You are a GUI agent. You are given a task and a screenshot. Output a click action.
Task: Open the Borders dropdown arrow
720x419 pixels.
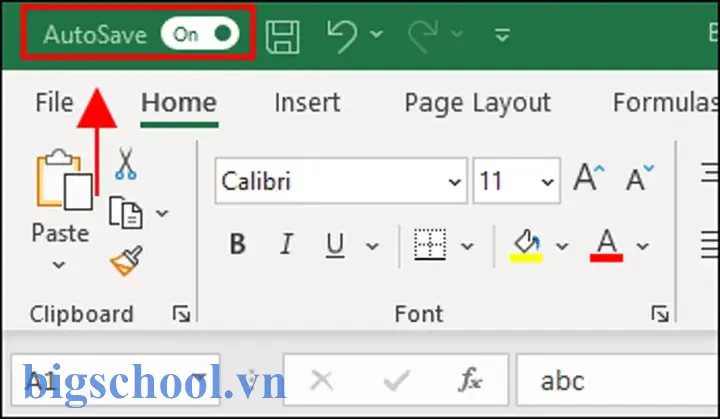pos(467,246)
